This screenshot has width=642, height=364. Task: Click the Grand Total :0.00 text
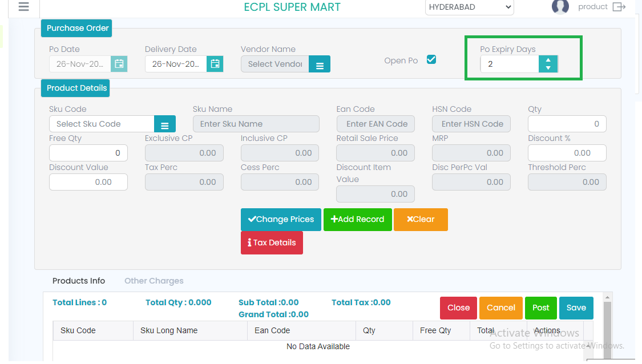pos(273,314)
